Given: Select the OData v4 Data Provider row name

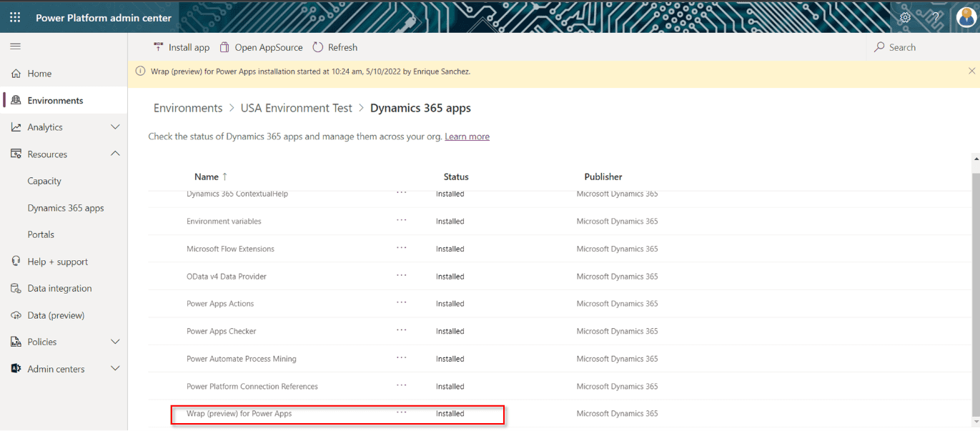Looking at the screenshot, I should [227, 277].
